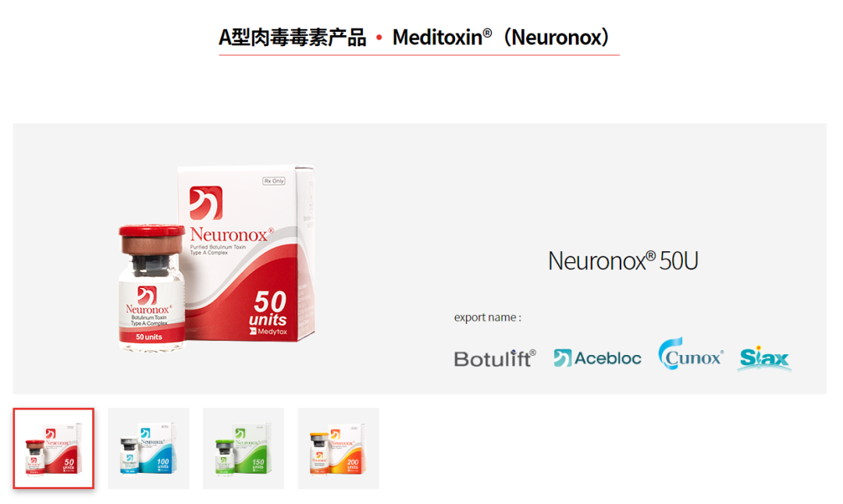Click the Cunox export name logo

pos(691,353)
